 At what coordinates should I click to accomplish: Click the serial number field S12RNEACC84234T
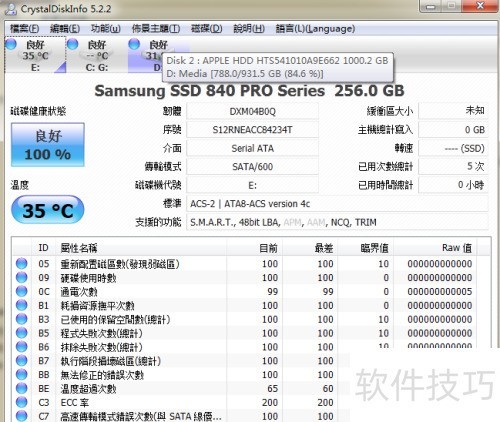click(x=252, y=130)
